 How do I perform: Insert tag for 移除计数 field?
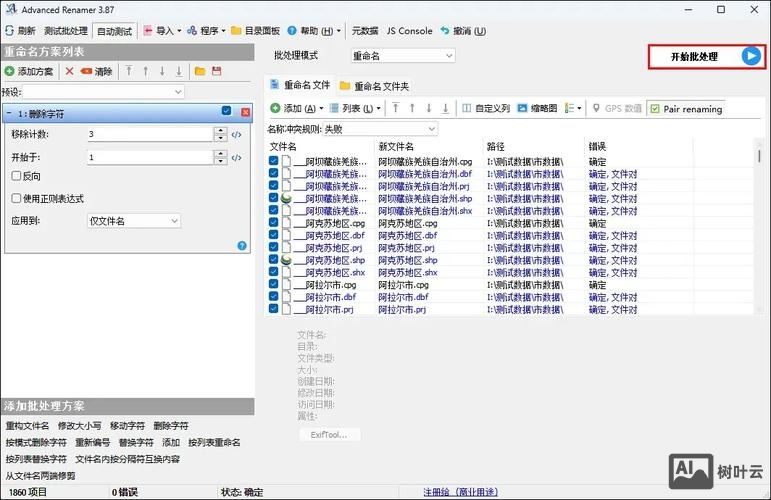pyautogui.click(x=237, y=134)
